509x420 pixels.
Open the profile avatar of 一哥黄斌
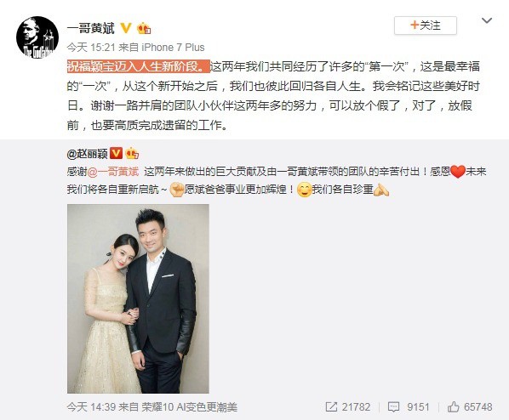coord(37,37)
